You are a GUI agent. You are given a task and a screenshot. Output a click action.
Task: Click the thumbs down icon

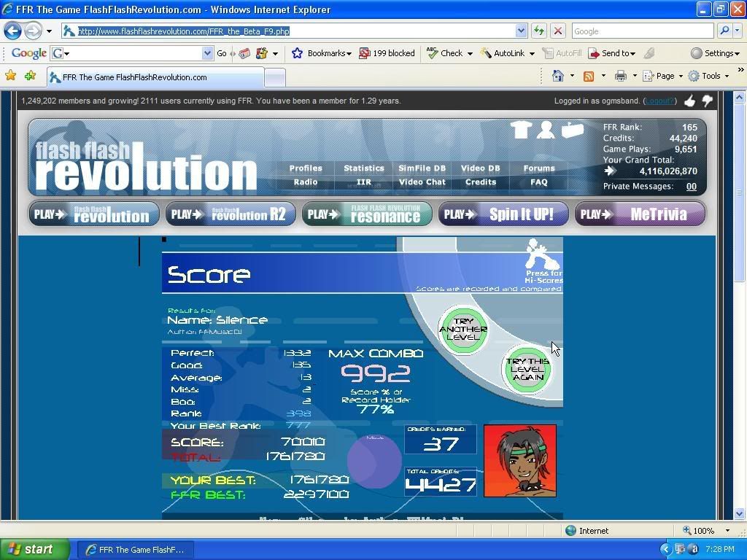[x=707, y=101]
